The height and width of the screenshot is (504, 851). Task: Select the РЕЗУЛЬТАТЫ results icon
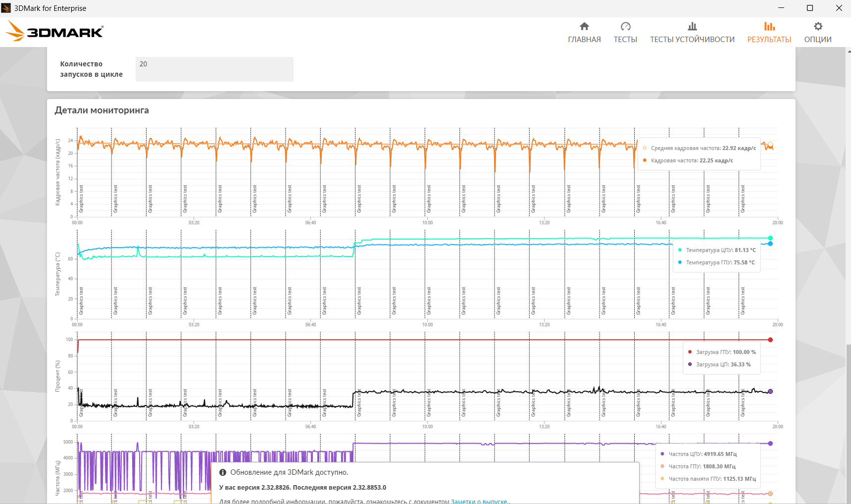pos(769,26)
